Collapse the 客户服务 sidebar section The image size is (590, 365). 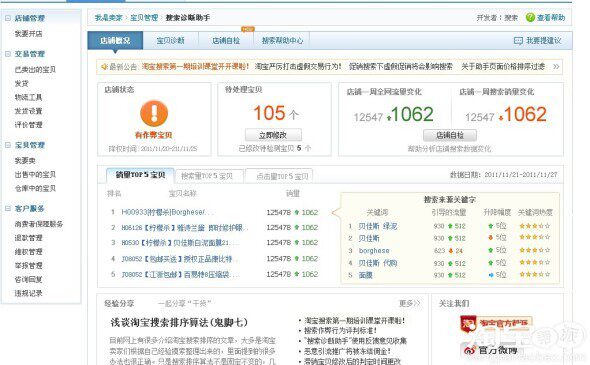click(8, 208)
